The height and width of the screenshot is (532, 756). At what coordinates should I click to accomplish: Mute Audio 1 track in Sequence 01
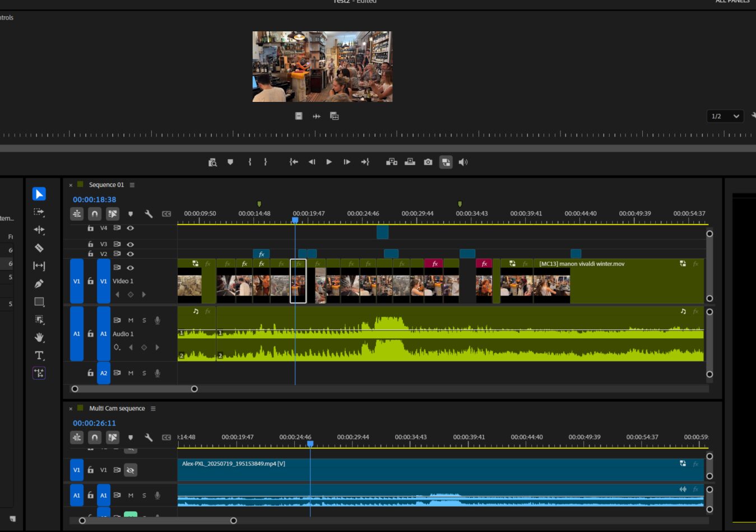point(131,320)
